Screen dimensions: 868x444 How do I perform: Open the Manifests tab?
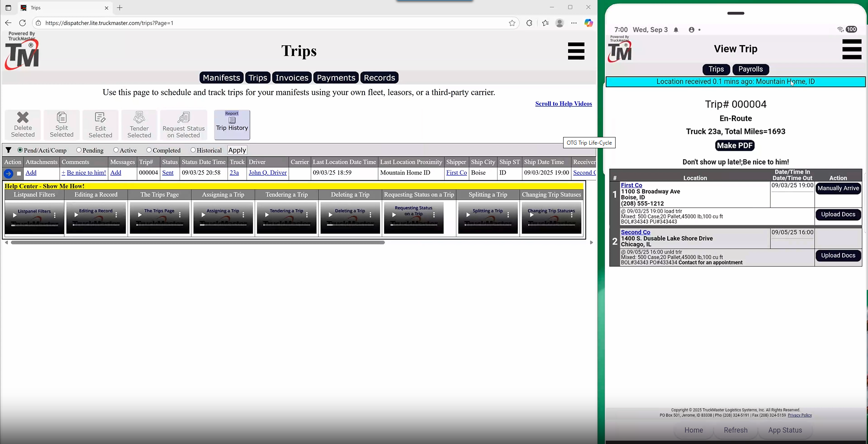(x=221, y=78)
